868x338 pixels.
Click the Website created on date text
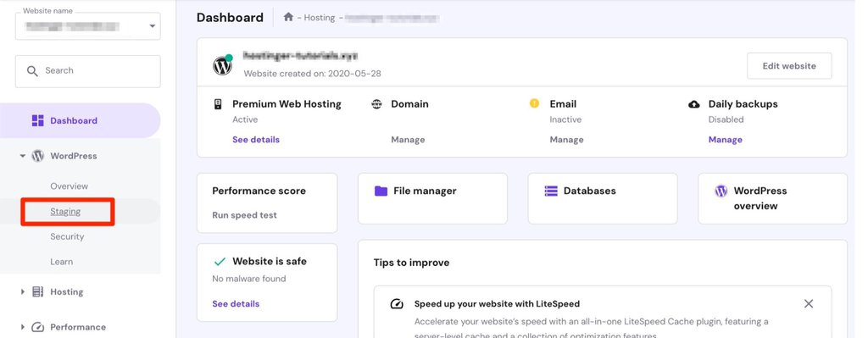(x=312, y=74)
